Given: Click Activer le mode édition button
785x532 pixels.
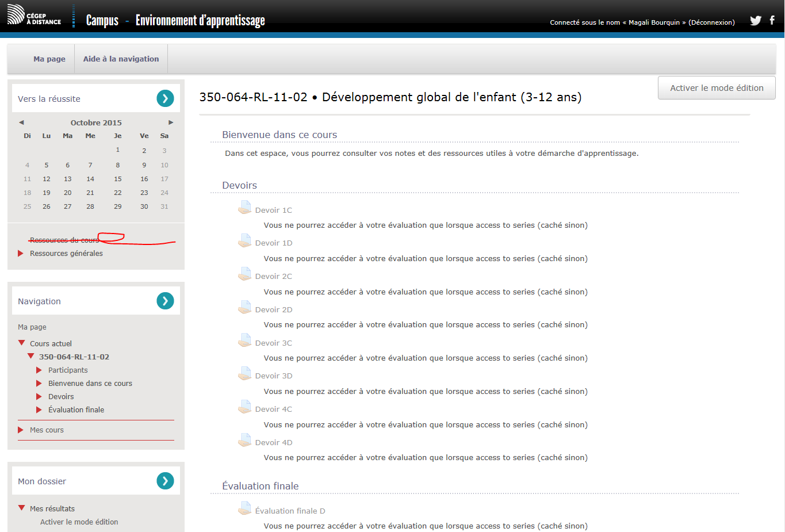Looking at the screenshot, I should click(x=717, y=88).
